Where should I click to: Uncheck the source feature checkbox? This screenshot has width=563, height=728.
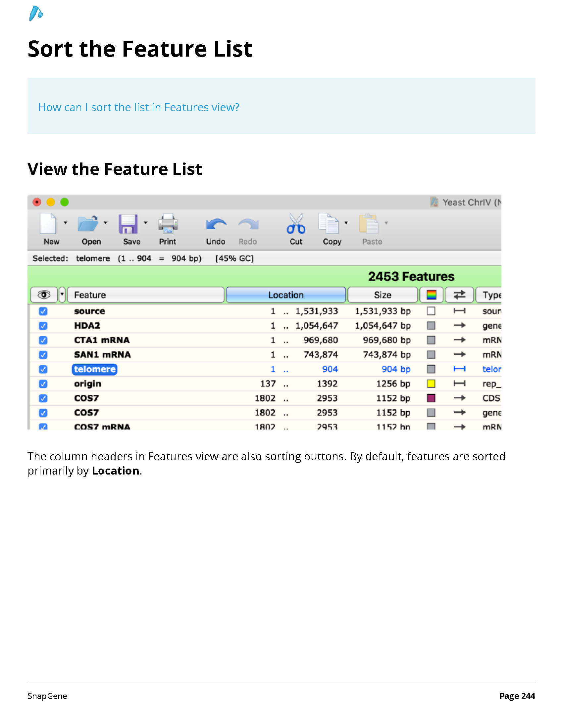[43, 311]
